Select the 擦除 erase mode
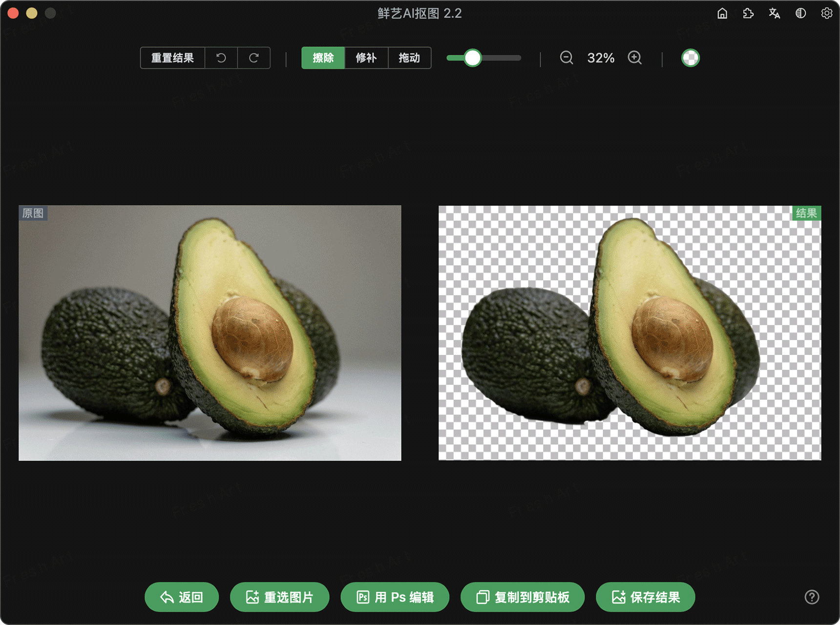Viewport: 840px width, 625px height. coord(323,58)
